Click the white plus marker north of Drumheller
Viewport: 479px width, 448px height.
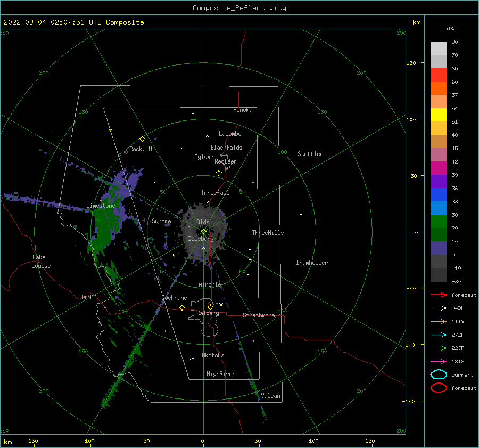(x=301, y=214)
